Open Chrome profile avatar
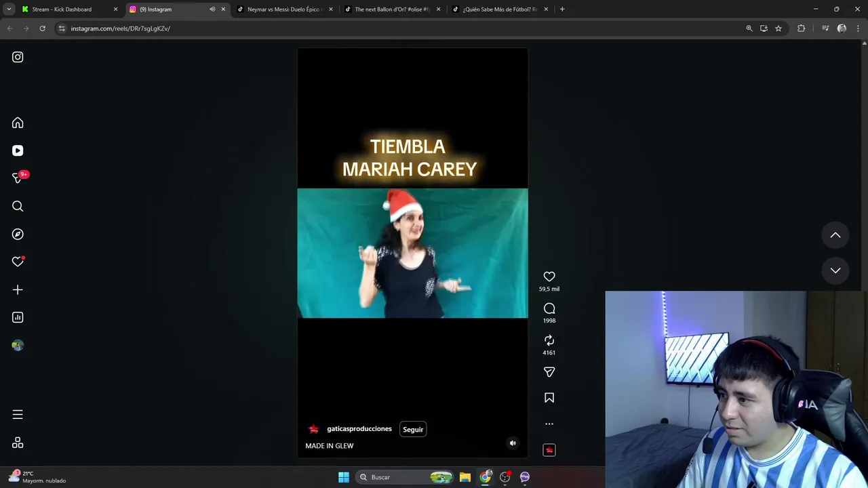 pos(842,28)
